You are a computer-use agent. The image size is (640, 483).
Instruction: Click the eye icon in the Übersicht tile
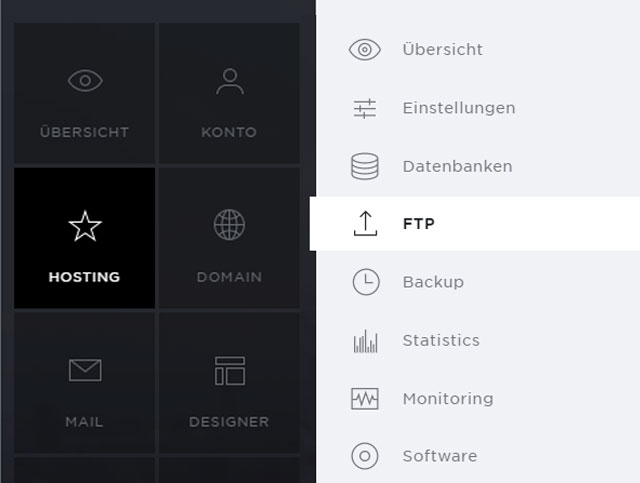pos(85,80)
